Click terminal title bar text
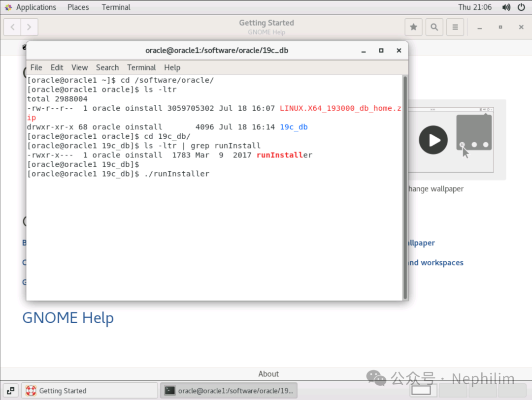Viewport: 532px width, 400px height. [217, 51]
